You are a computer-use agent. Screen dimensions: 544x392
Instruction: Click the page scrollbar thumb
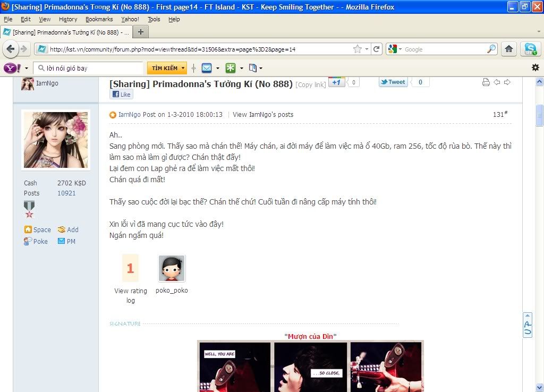pyautogui.click(x=539, y=115)
